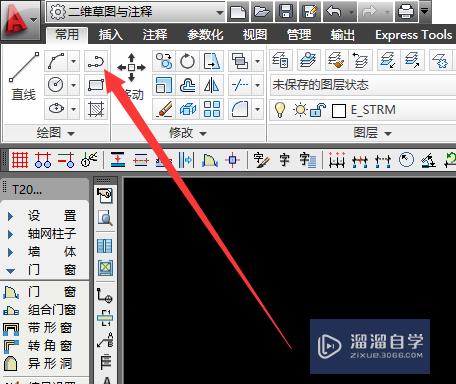This screenshot has height=384, width=456.
Task: Click the 字 text tool icon
Action: (x=284, y=160)
